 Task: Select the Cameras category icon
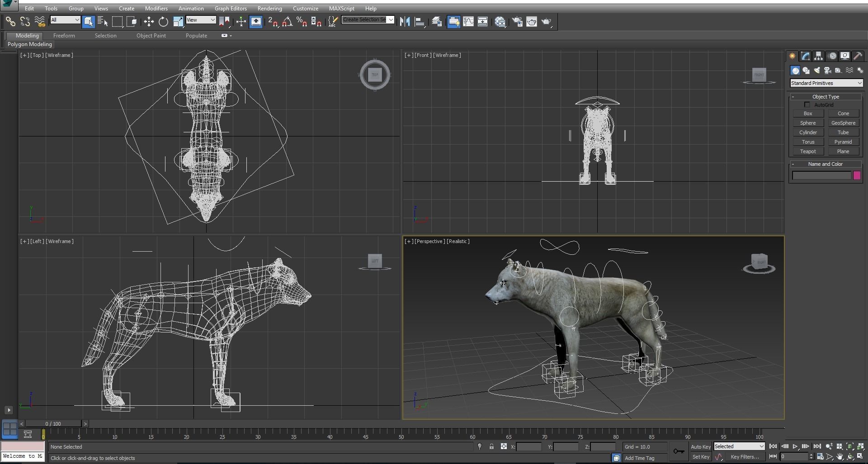828,70
